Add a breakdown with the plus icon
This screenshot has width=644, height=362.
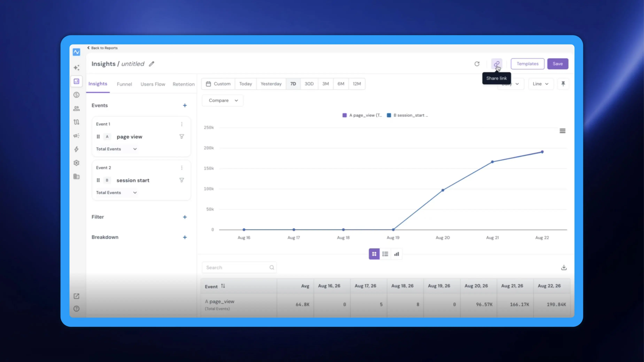[185, 237]
